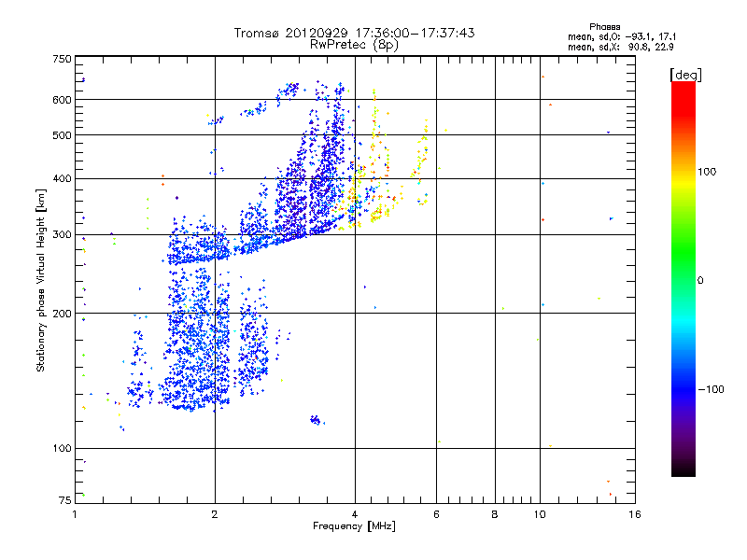747x560 pixels.
Task: Click the height axis tick label '200'
Action: click(x=62, y=314)
